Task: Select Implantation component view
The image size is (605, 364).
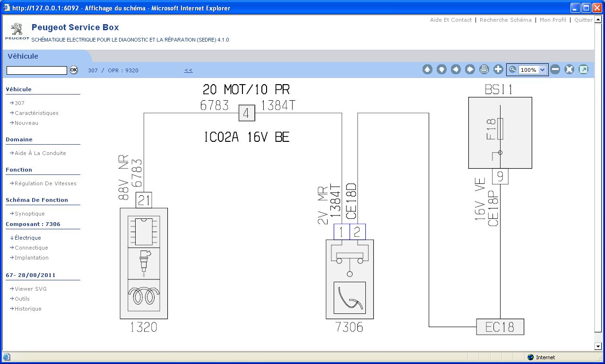Action: (31, 258)
